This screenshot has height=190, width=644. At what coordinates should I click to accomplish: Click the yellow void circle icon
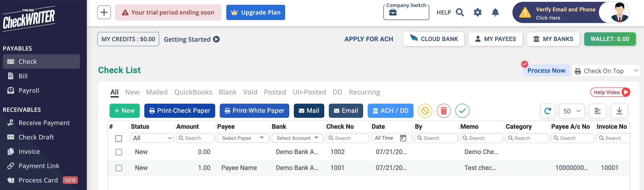click(x=425, y=110)
